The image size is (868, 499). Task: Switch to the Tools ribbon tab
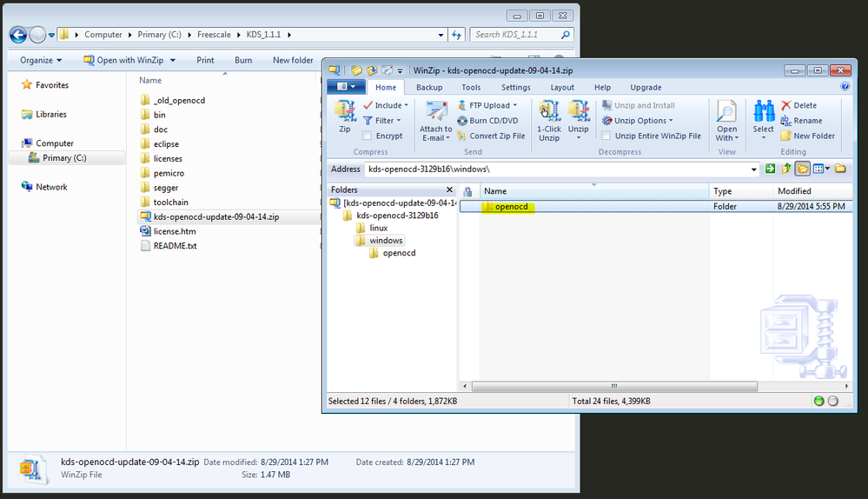(x=471, y=87)
